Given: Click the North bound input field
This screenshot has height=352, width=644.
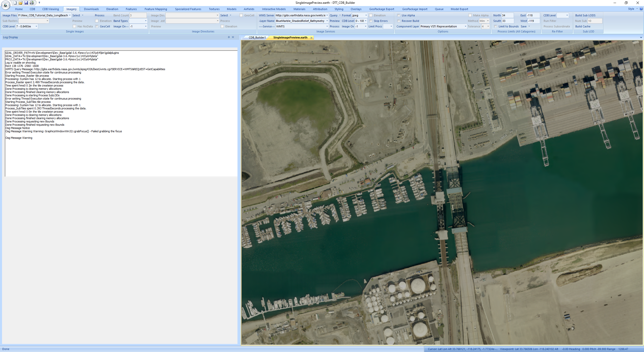Looking at the screenshot, I should tap(507, 15).
